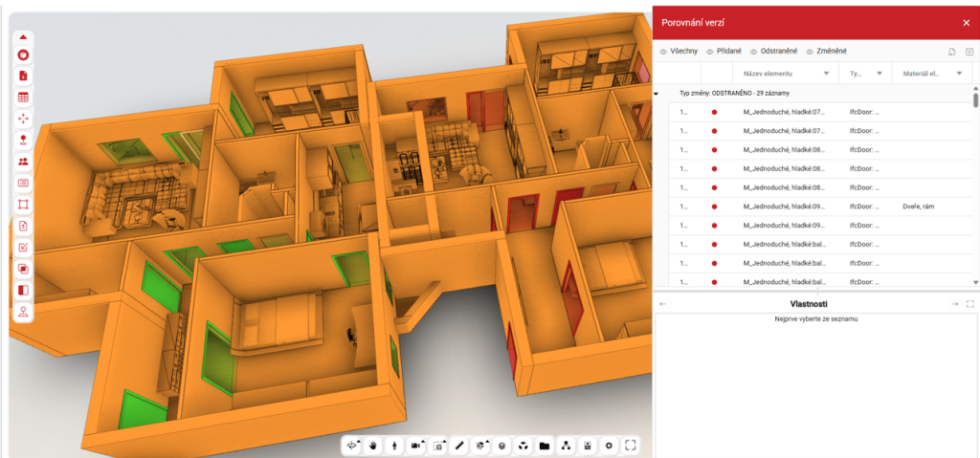
Task: Open the model structure tree icon
Action: click(x=566, y=446)
